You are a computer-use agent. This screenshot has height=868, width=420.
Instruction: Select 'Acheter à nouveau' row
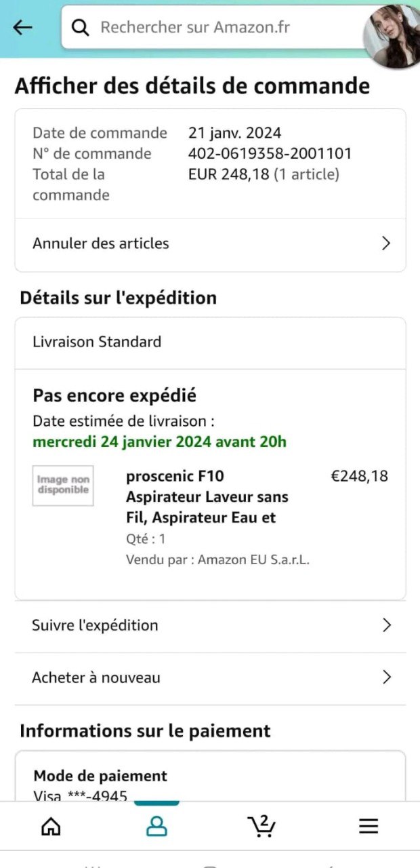point(211,677)
